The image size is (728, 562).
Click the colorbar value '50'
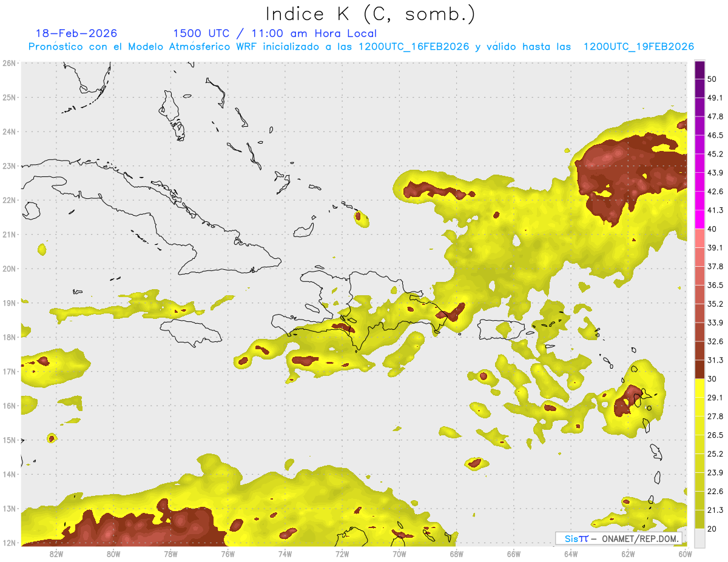712,79
